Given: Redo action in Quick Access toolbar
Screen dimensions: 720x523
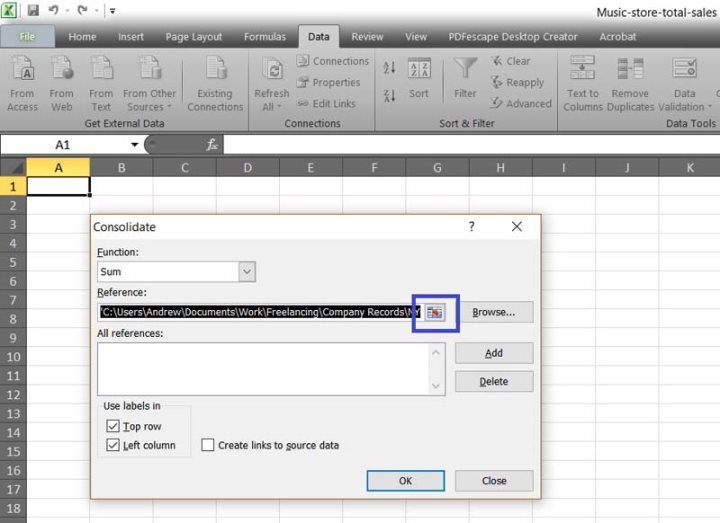Looking at the screenshot, I should click(x=83, y=10).
